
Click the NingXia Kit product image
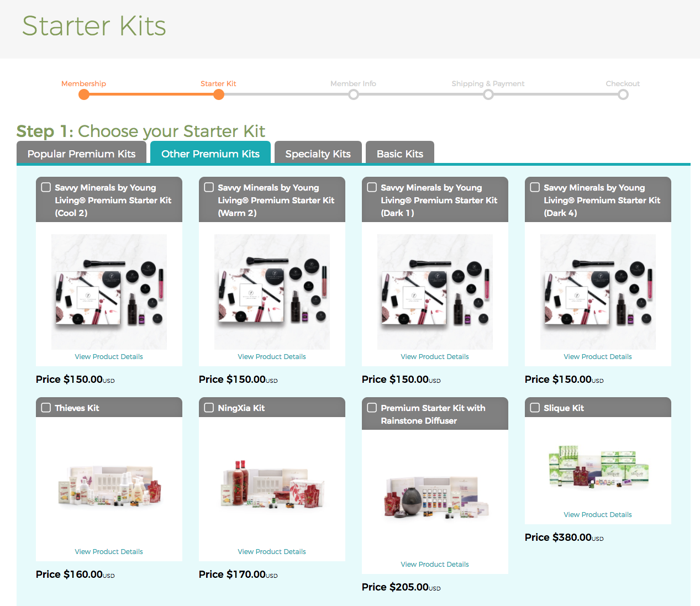[272, 485]
